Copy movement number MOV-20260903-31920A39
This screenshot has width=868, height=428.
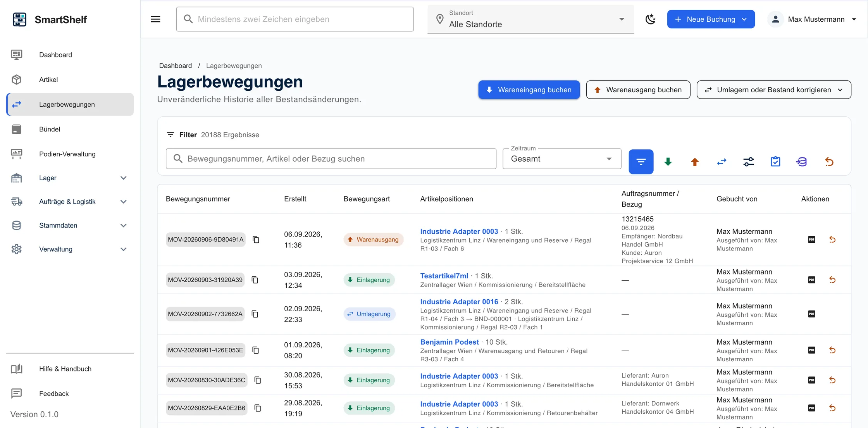coord(255,280)
